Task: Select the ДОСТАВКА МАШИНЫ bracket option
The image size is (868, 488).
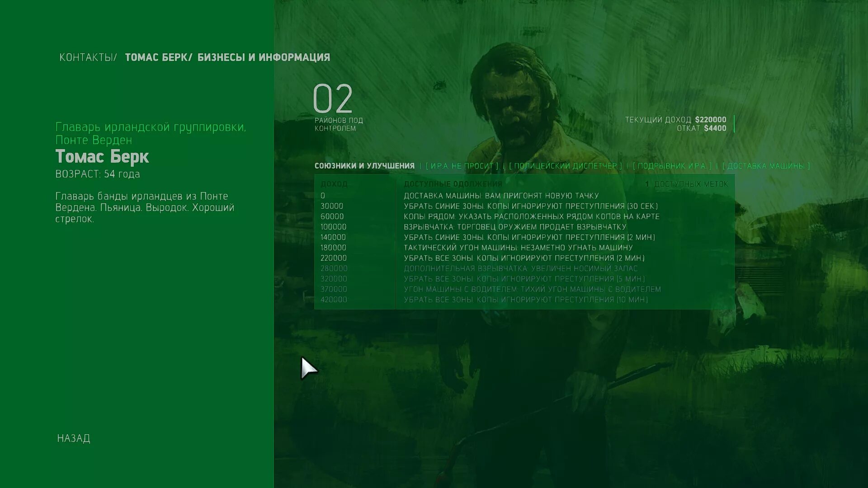Action: click(x=766, y=166)
